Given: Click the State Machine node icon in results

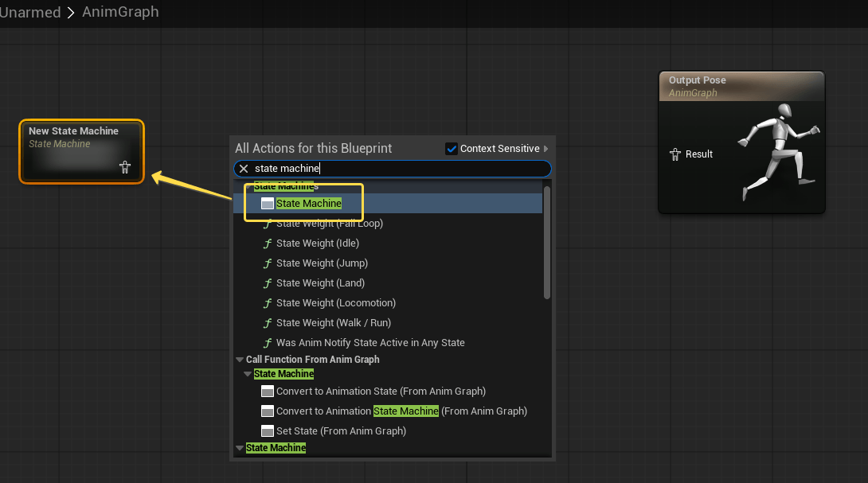Looking at the screenshot, I should click(268, 204).
